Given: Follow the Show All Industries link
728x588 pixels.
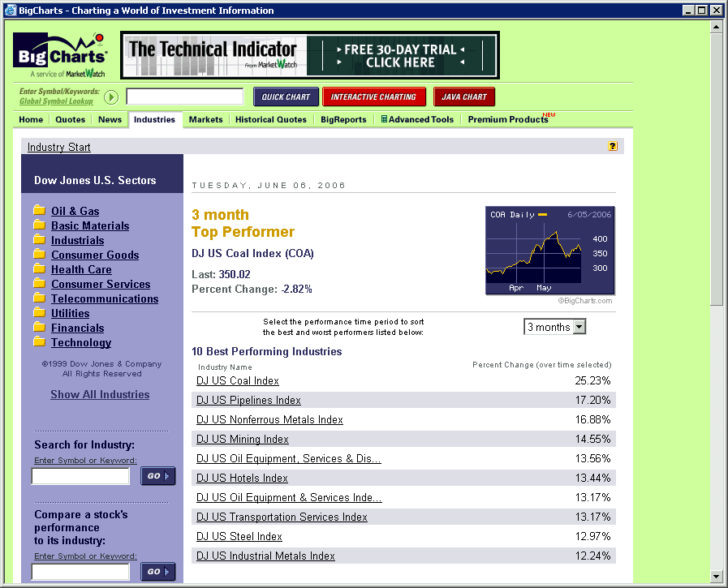Looking at the screenshot, I should click(x=99, y=394).
